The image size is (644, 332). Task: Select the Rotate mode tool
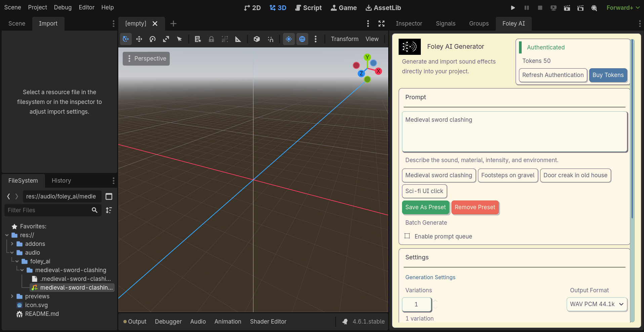point(152,39)
